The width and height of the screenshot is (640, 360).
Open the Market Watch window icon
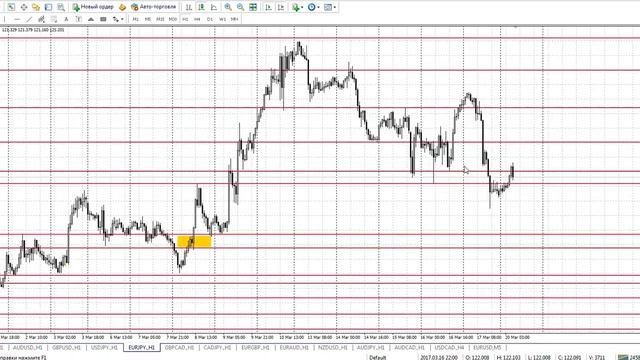[x=11, y=7]
